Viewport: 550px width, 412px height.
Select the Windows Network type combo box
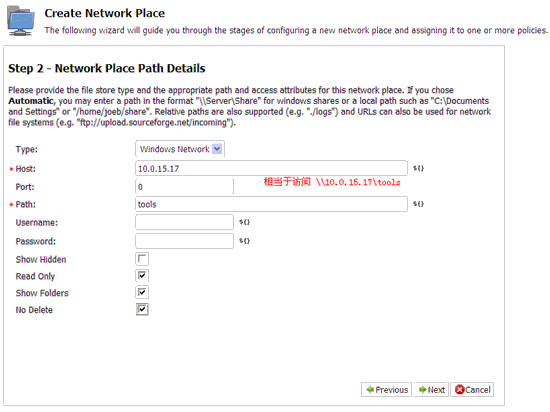(180, 149)
